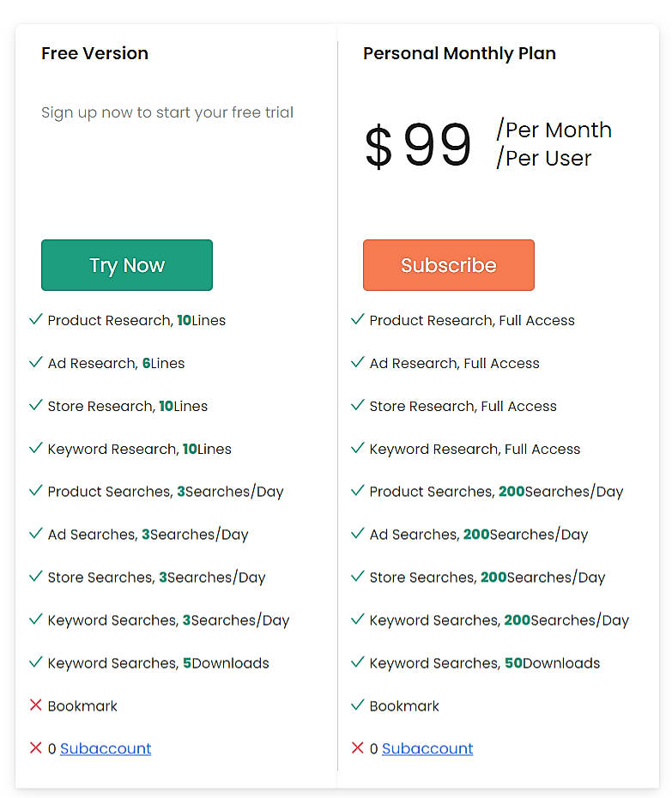Click the check beside Store Searches, 200 Searches/Day
This screenshot has height=798, width=672.
tap(357, 577)
